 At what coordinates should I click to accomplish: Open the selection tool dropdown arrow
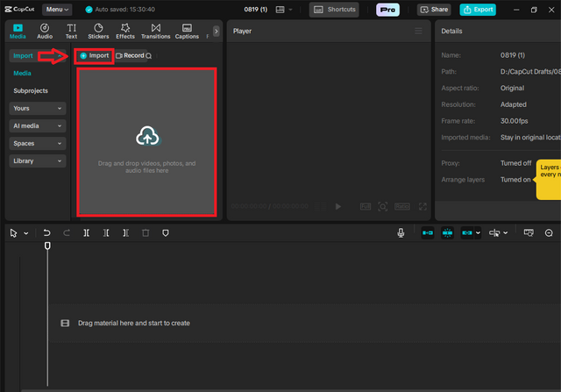[x=26, y=233]
